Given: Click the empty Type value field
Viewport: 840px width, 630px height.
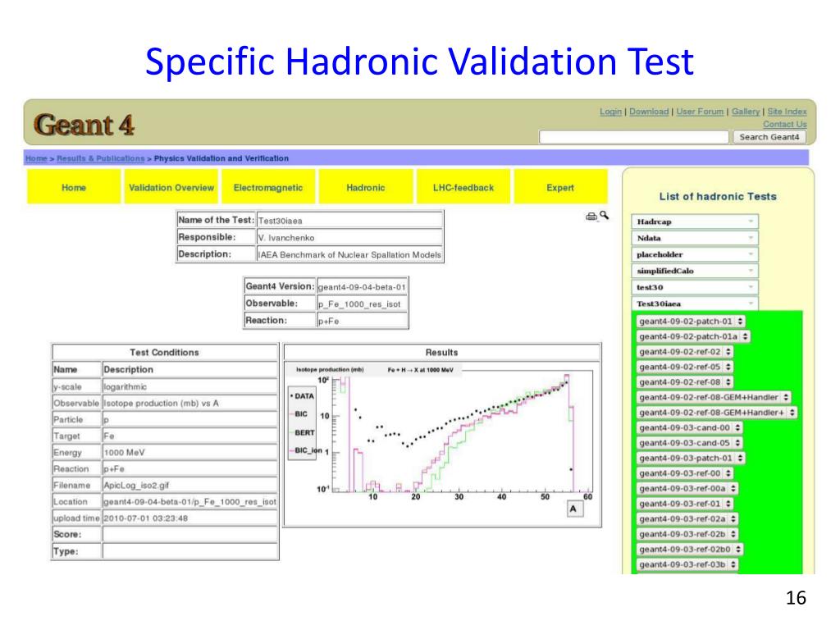Looking at the screenshot, I should 189,551.
